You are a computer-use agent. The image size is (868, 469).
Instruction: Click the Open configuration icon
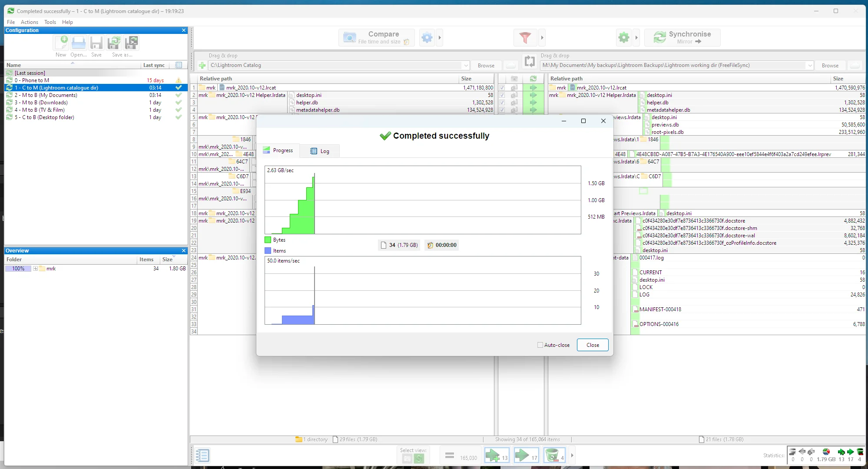(79, 43)
